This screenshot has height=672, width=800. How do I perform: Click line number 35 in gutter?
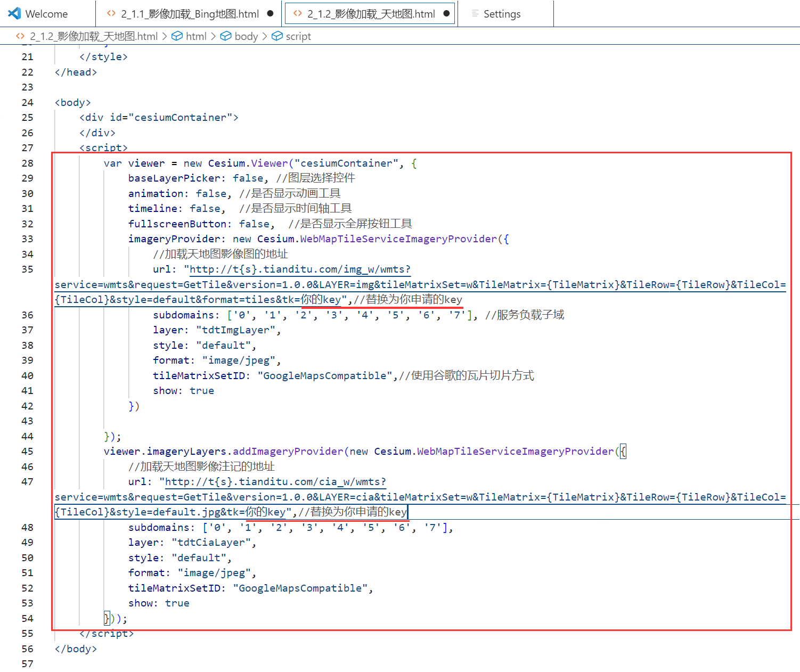click(x=27, y=269)
